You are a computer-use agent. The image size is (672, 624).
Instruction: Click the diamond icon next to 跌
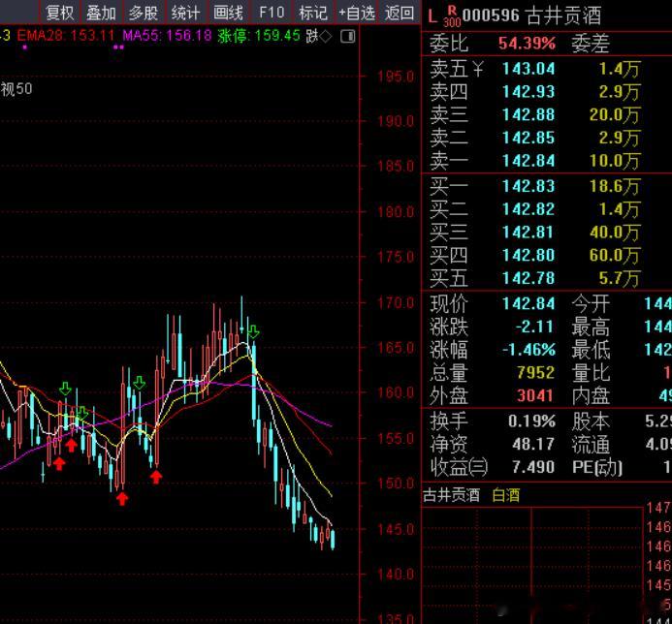point(326,37)
